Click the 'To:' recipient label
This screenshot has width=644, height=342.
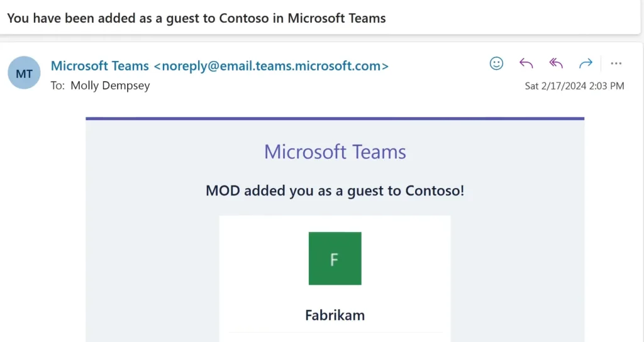coord(57,85)
